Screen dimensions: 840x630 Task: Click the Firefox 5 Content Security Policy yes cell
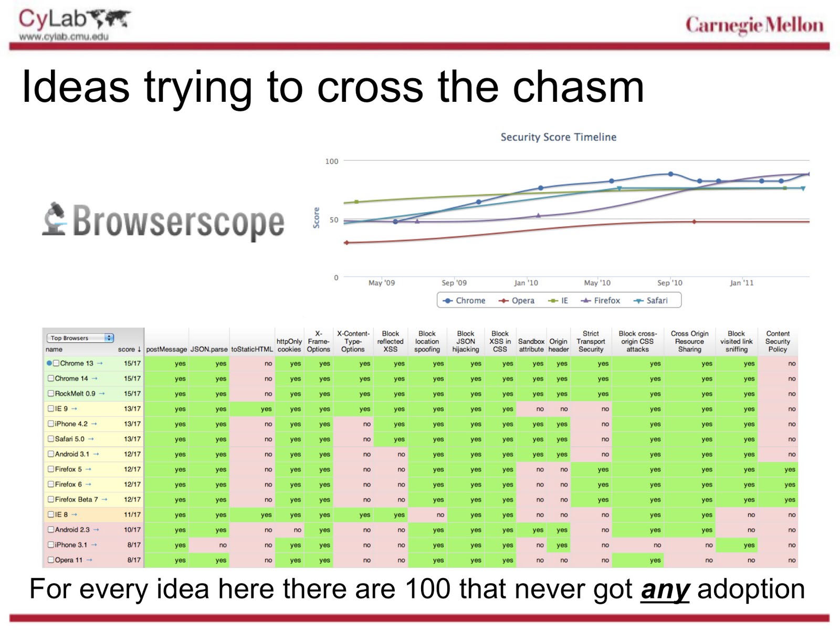(778, 469)
